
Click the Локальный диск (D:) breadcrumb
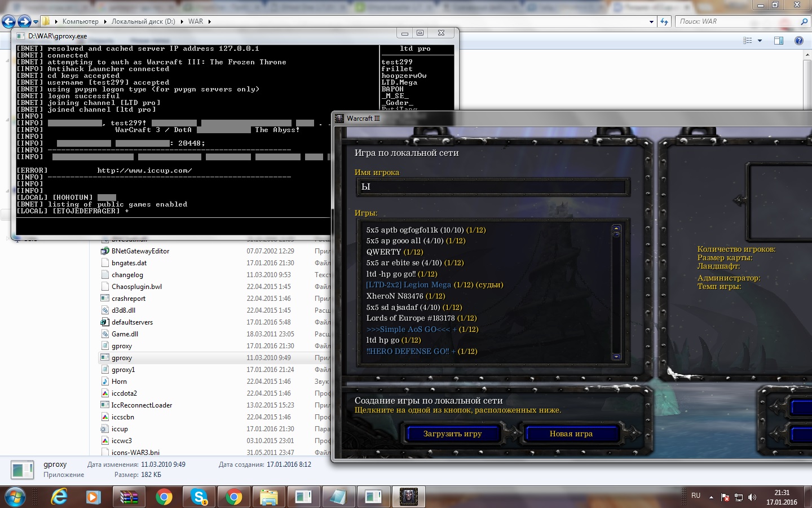click(x=143, y=21)
